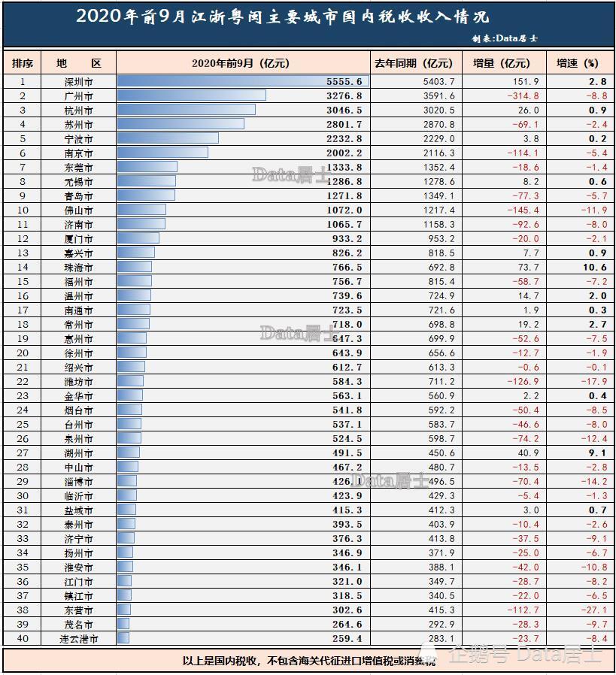Image resolution: width=616 pixels, height=675 pixels.
Task: Click the value 1278.6 in 无锡市 row
Action: pyautogui.click(x=438, y=182)
